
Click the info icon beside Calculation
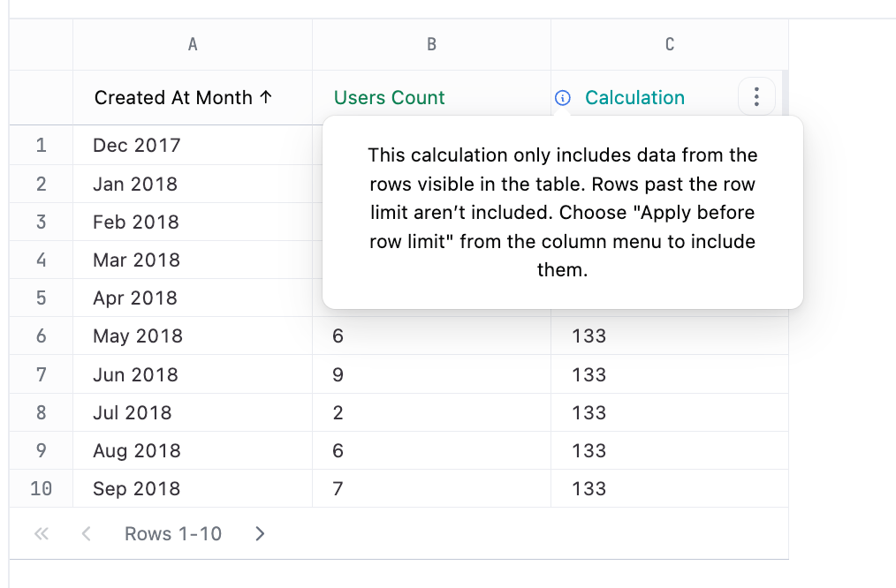[x=562, y=98]
